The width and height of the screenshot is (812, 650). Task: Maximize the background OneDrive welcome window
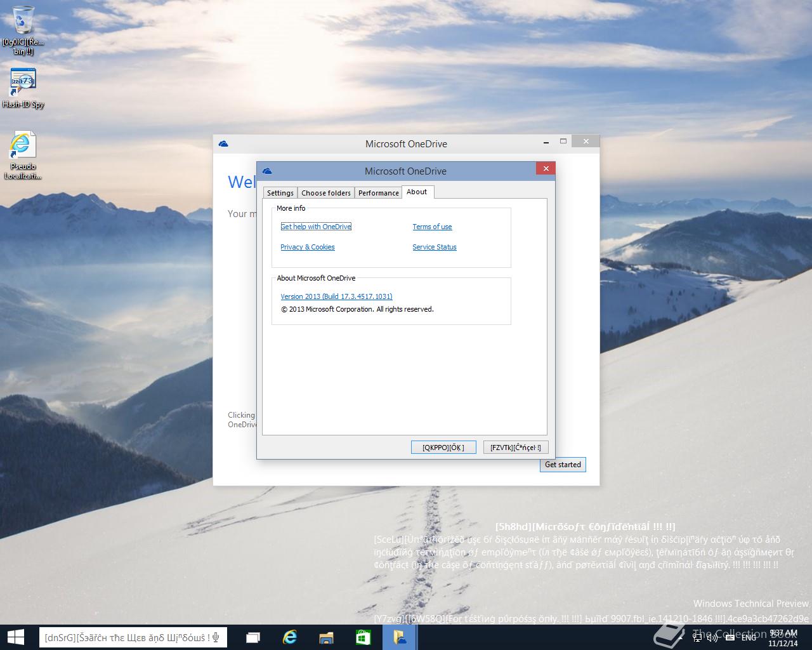tap(563, 141)
